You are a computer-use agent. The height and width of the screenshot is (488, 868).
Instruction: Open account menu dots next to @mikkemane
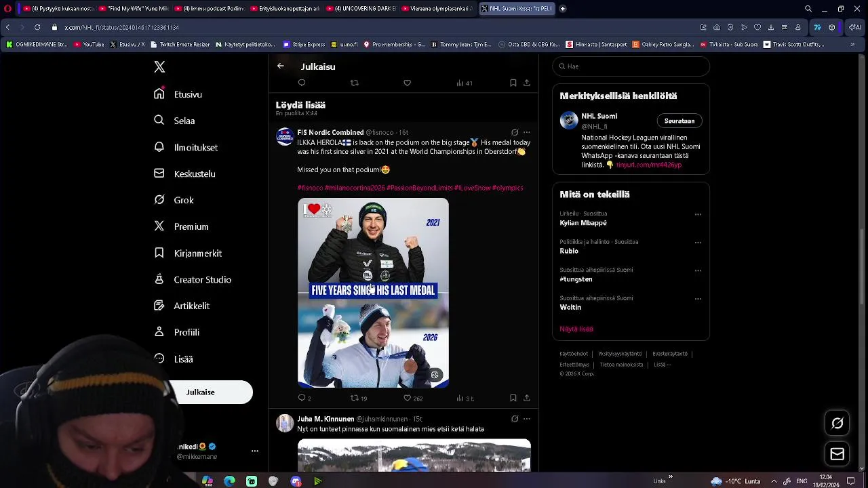click(x=255, y=451)
